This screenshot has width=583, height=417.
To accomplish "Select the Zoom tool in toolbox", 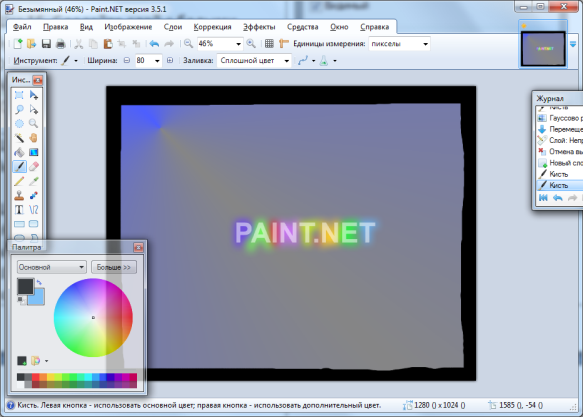I will pos(33,124).
